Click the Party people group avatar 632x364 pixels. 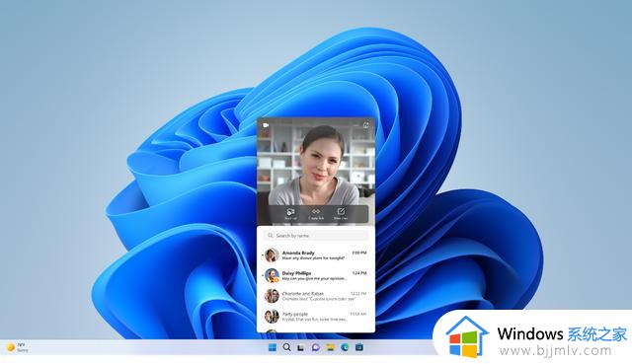272,317
